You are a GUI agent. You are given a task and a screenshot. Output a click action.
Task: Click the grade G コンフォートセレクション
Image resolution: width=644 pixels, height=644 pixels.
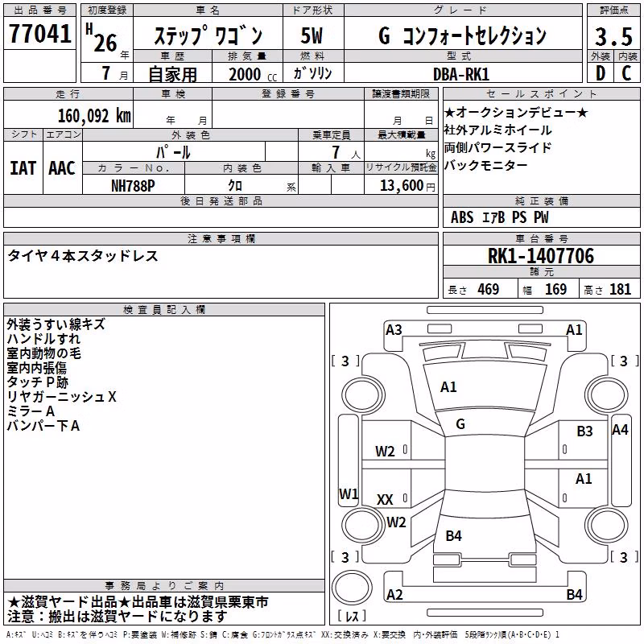coord(462,35)
